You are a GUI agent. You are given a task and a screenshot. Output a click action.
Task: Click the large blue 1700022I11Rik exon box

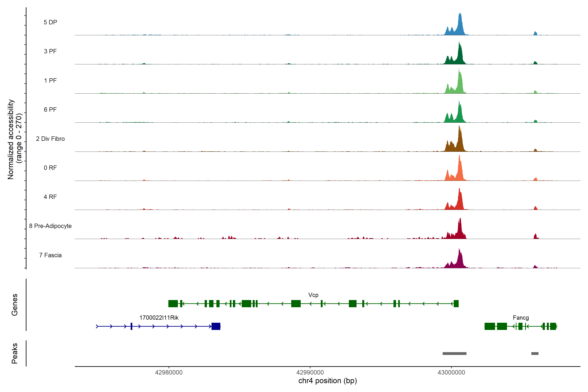[216, 326]
